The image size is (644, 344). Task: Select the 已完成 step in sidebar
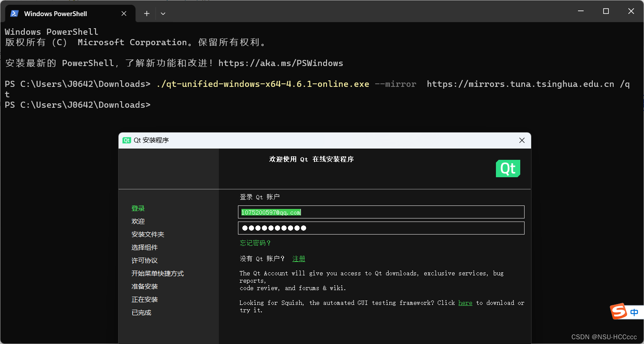pyautogui.click(x=141, y=313)
